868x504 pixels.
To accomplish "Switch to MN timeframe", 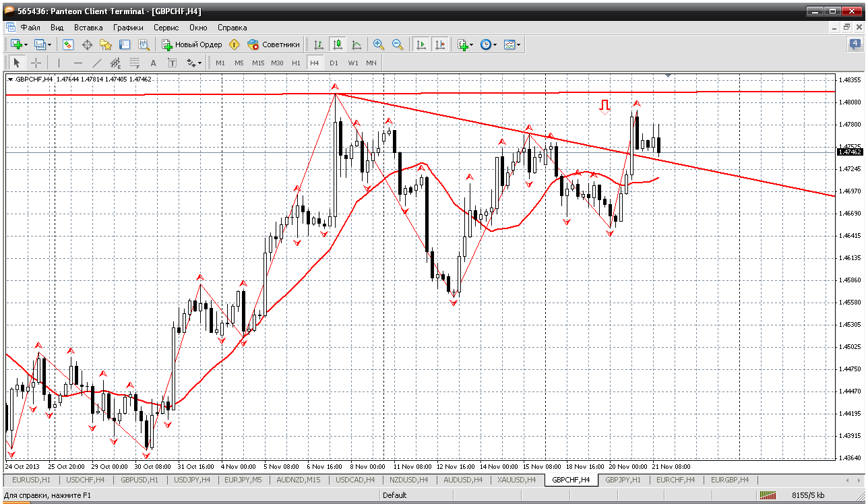I will click(371, 63).
